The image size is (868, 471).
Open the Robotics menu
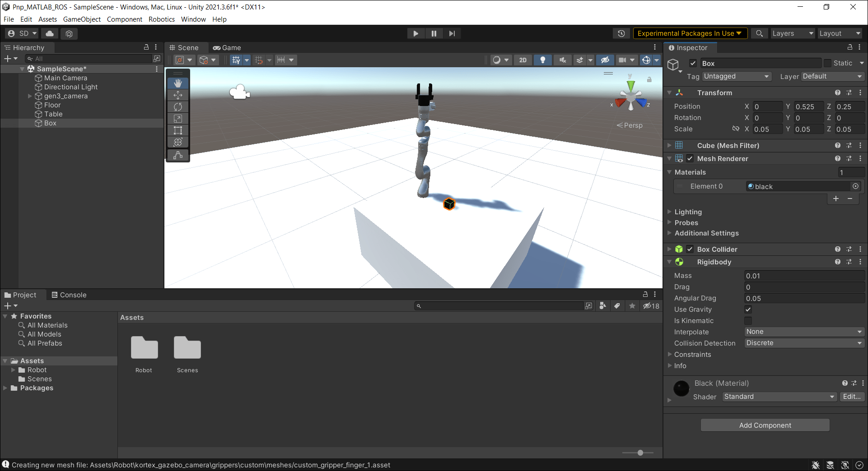click(x=161, y=19)
